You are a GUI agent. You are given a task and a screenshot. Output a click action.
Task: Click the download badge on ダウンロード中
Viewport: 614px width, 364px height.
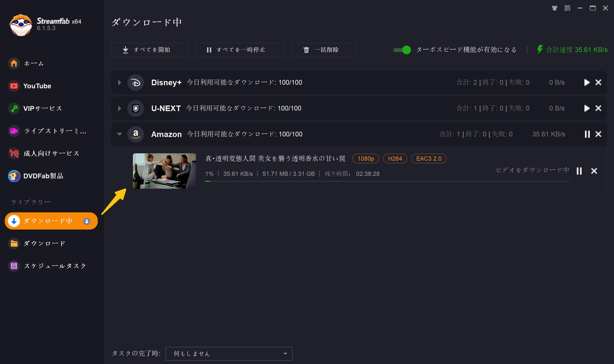pos(87,221)
